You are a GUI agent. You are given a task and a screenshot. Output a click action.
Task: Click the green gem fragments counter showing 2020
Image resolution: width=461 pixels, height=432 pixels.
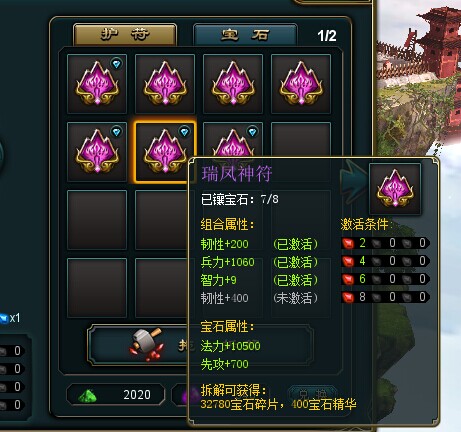[116, 395]
